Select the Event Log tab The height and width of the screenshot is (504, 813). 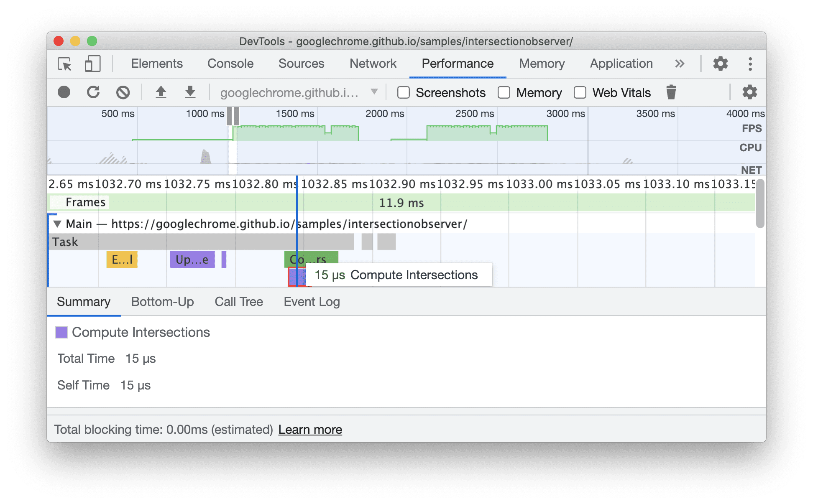tap(311, 301)
